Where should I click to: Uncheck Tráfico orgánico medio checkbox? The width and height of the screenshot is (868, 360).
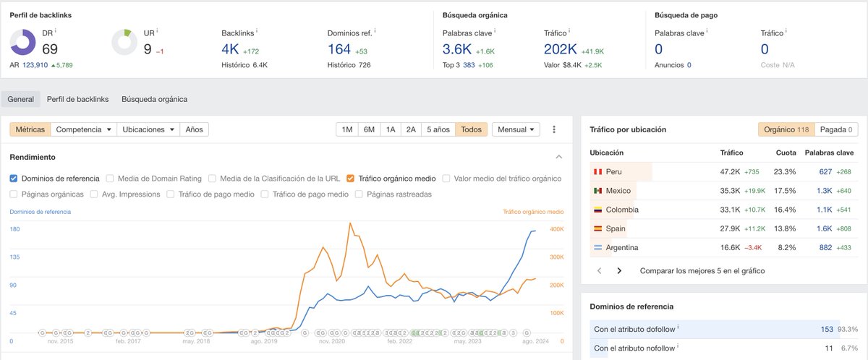(x=350, y=178)
